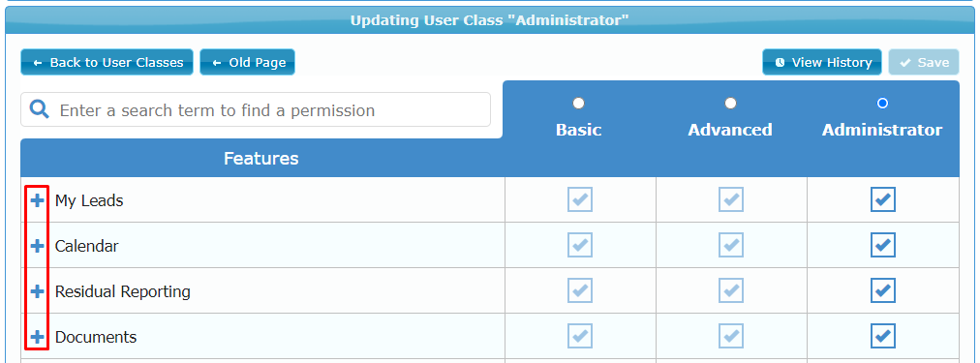
Task: Click Back to User Classes button
Action: pos(107,63)
